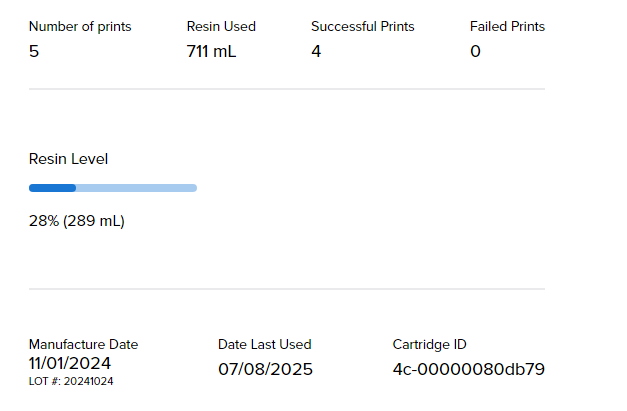This screenshot has height=411, width=627.
Task: Click the Date Last Used label
Action: coord(264,345)
